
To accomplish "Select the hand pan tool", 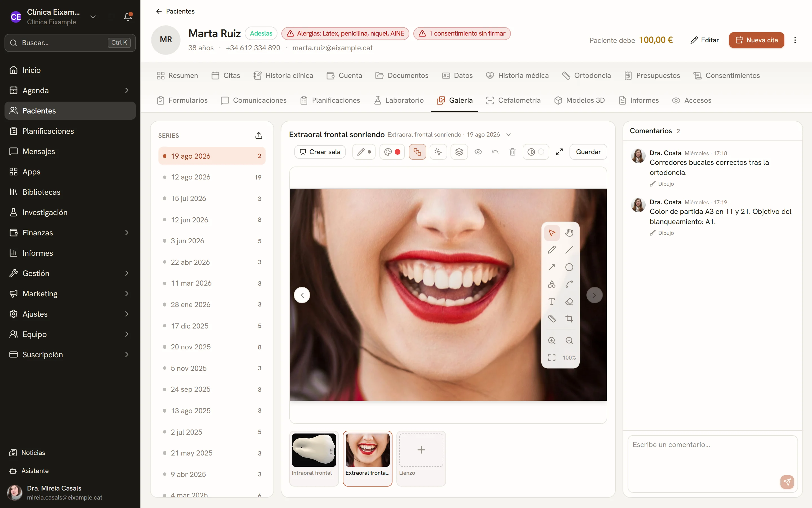I will click(x=569, y=233).
